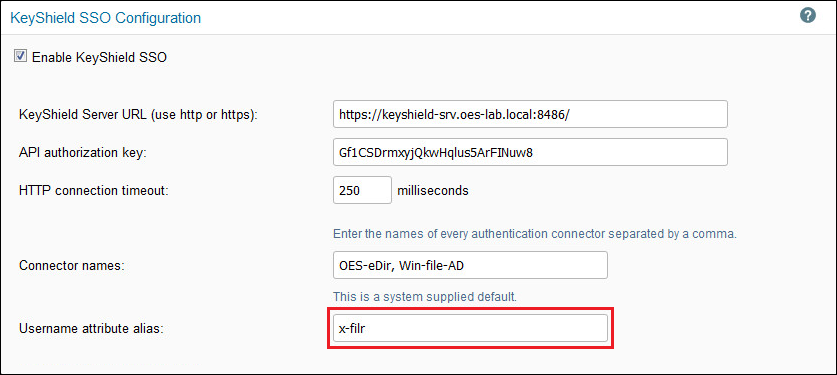Click the milliseconds unit text
Screen dimensions: 837x375
click(x=433, y=190)
